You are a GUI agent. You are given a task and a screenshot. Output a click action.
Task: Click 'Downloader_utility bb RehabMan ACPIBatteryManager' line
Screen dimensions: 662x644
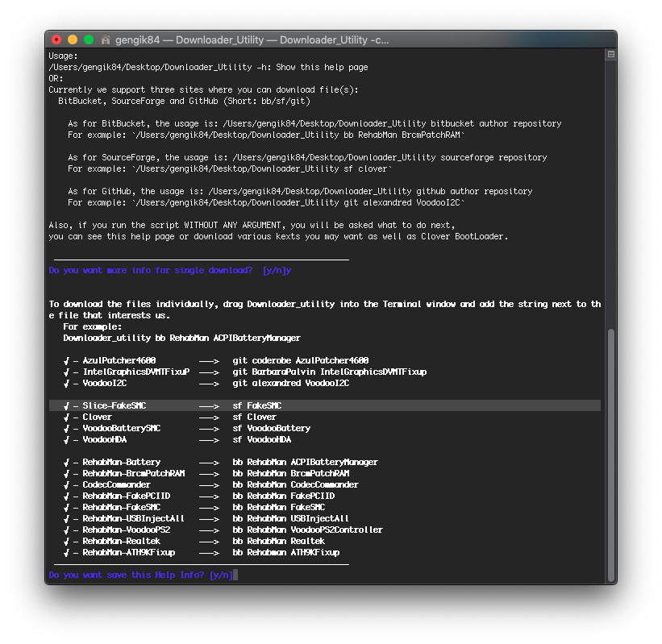click(182, 338)
